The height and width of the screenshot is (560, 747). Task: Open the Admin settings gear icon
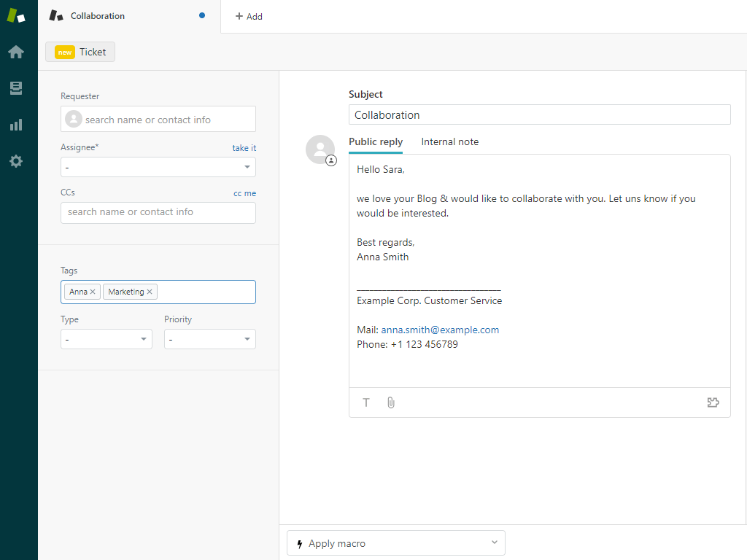pos(16,161)
